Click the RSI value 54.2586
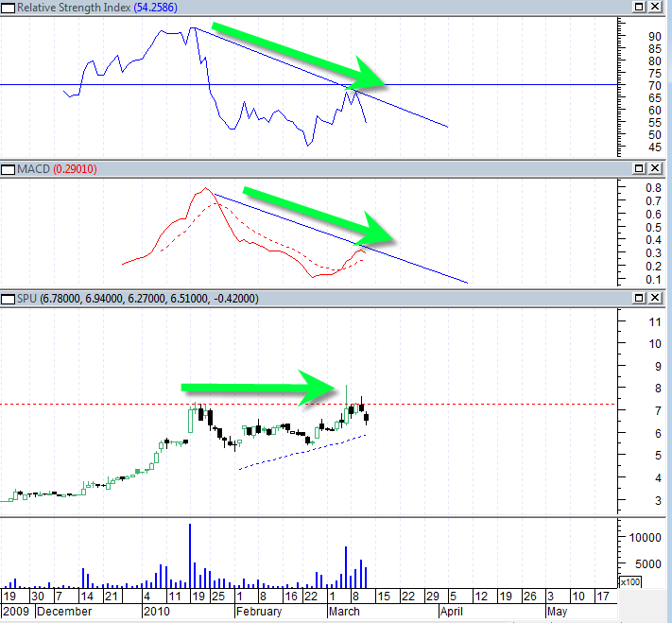672x623 pixels. (155, 8)
